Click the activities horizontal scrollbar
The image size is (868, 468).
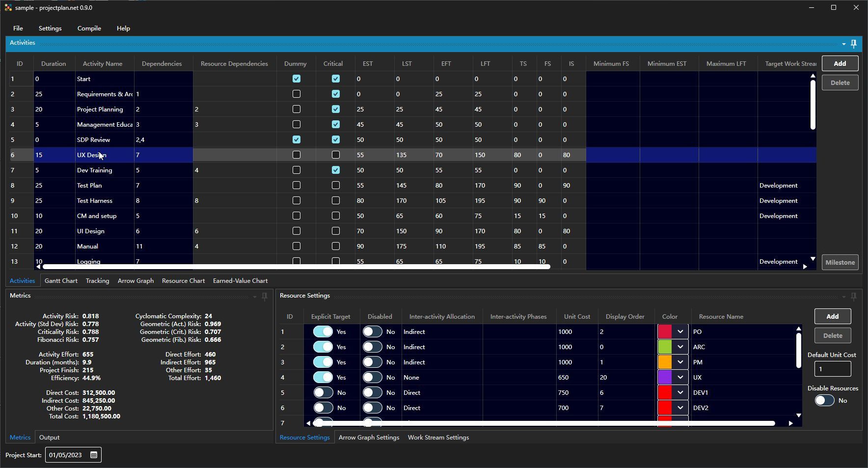[x=296, y=267]
